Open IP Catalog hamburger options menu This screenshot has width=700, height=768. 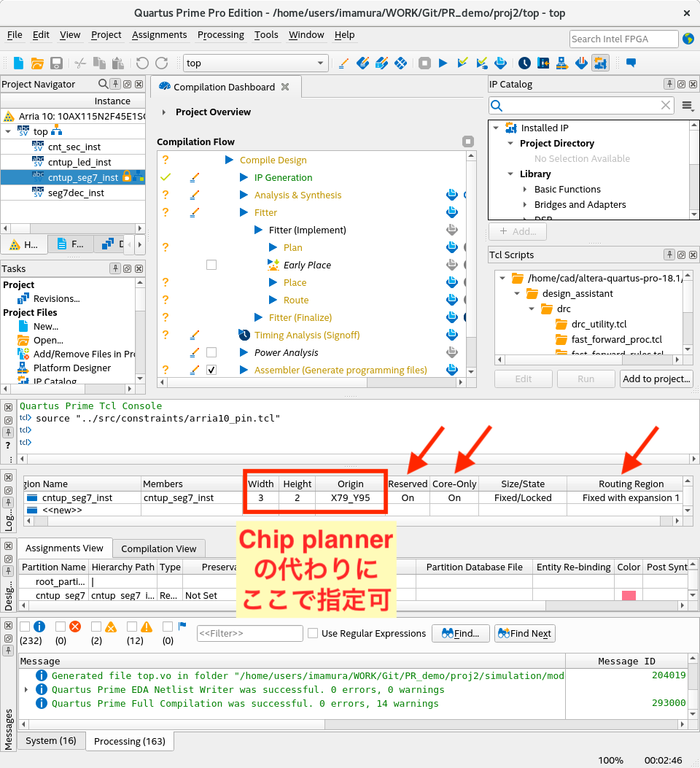tap(688, 106)
